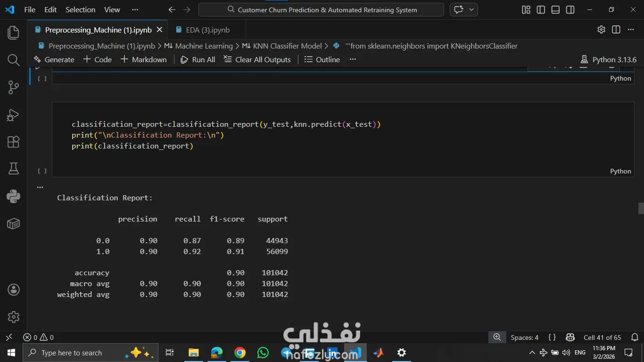Open the zoom magnifier in the status bar
Viewport: 644px width, 362px height.
point(497,337)
